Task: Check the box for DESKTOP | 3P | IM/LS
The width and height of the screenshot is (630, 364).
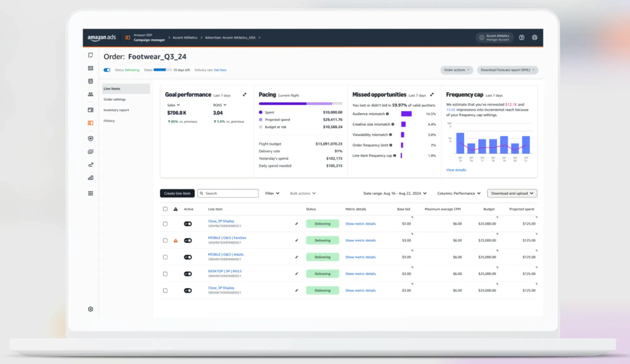Action: coord(165,274)
